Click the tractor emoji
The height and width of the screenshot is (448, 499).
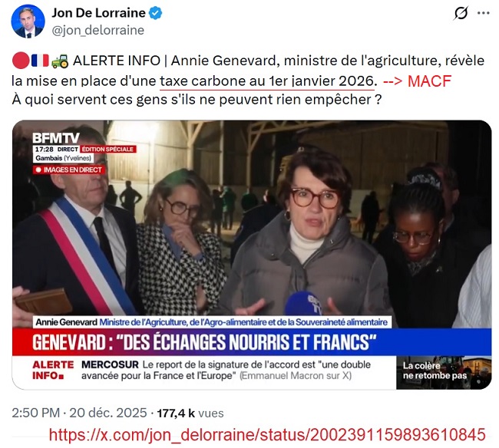[60, 61]
